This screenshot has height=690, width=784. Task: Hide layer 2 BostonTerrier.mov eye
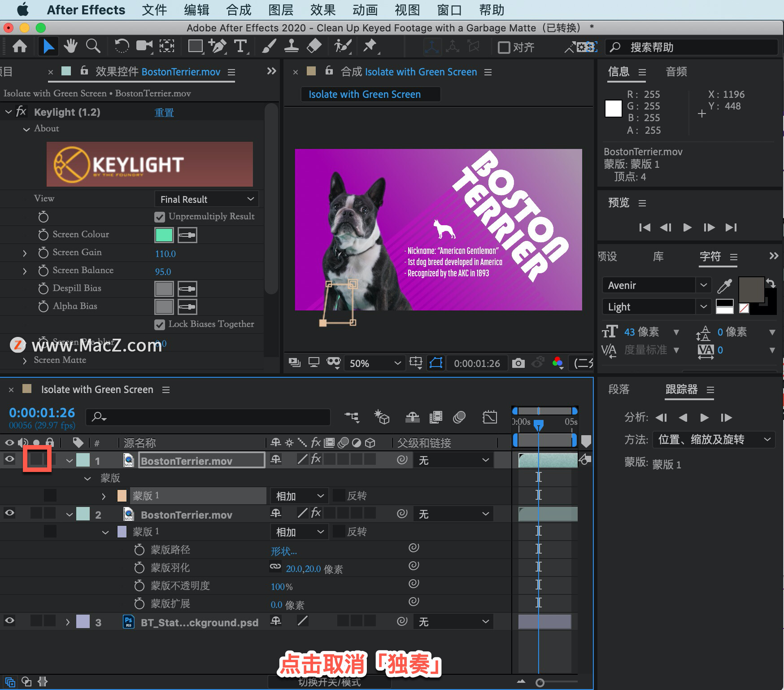[x=9, y=513]
